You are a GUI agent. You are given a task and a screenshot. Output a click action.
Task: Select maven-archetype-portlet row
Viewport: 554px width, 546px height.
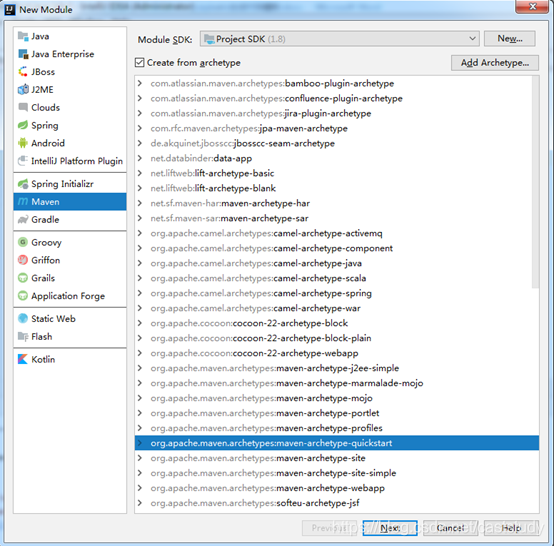(x=337, y=413)
